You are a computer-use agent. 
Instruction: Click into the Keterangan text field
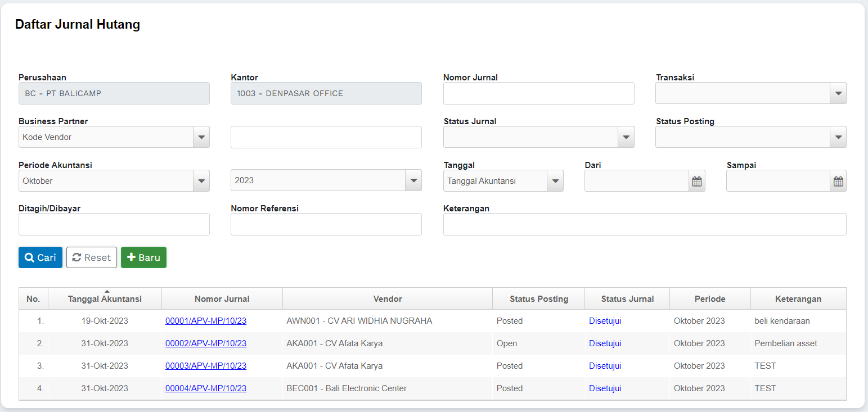644,224
